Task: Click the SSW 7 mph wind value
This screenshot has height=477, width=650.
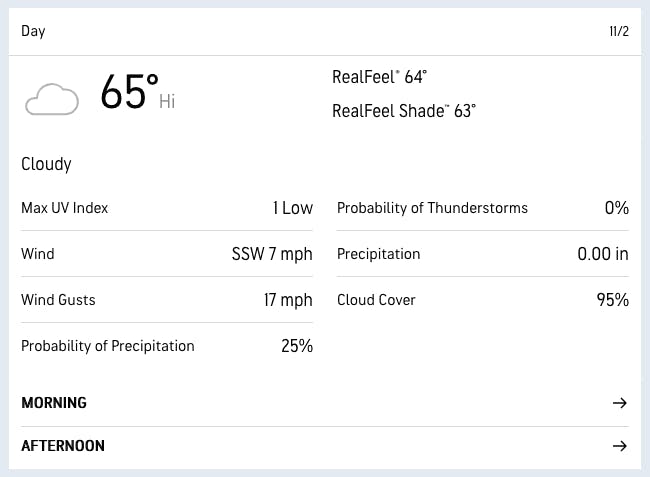Action: (x=272, y=254)
